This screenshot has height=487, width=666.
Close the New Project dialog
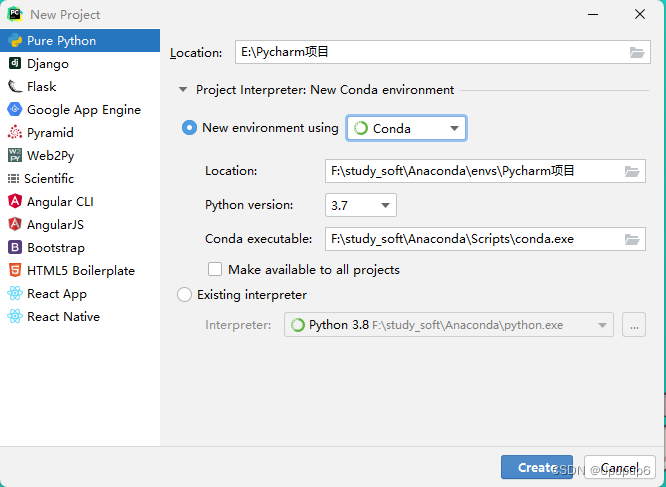coord(640,14)
